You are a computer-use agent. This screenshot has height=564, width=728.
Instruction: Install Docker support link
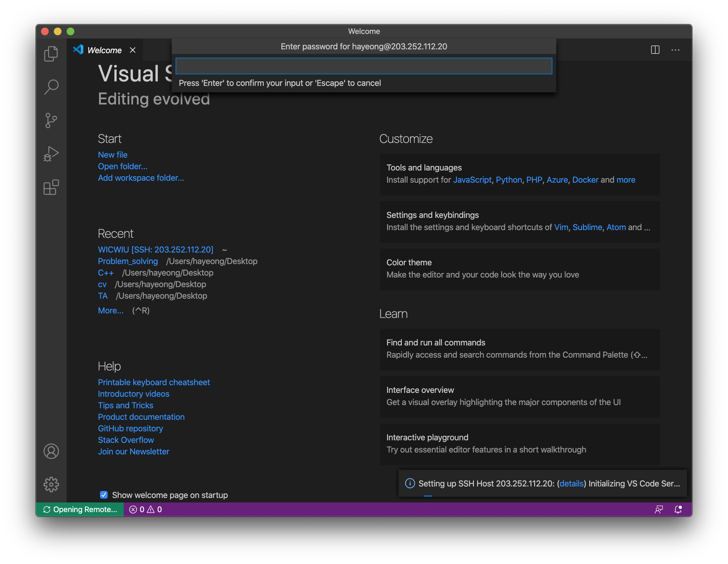(585, 180)
